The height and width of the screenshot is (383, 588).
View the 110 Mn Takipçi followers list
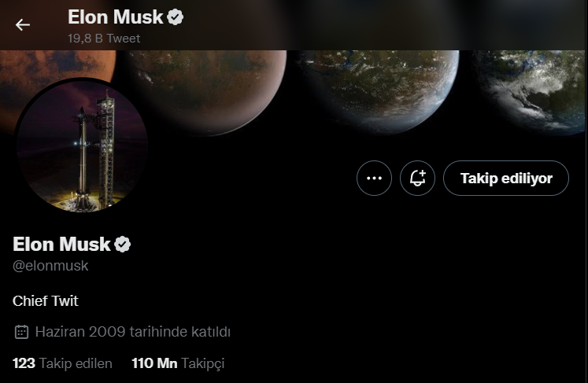click(x=178, y=363)
